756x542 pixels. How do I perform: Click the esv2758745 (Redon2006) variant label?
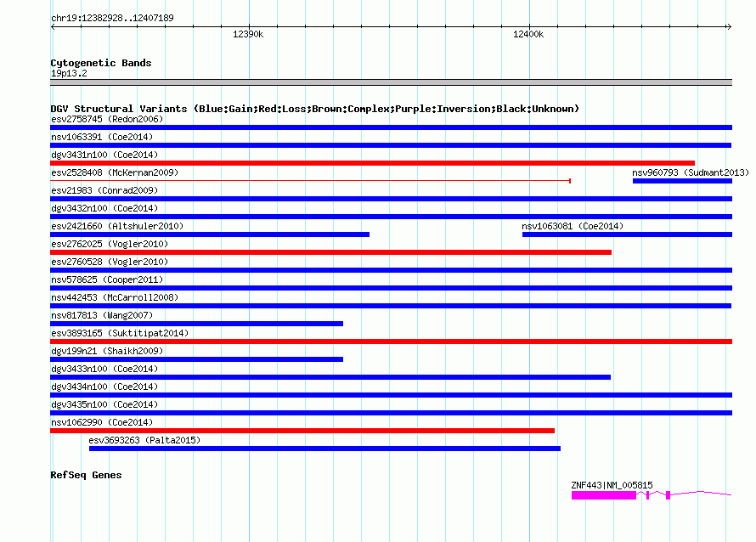pos(107,119)
